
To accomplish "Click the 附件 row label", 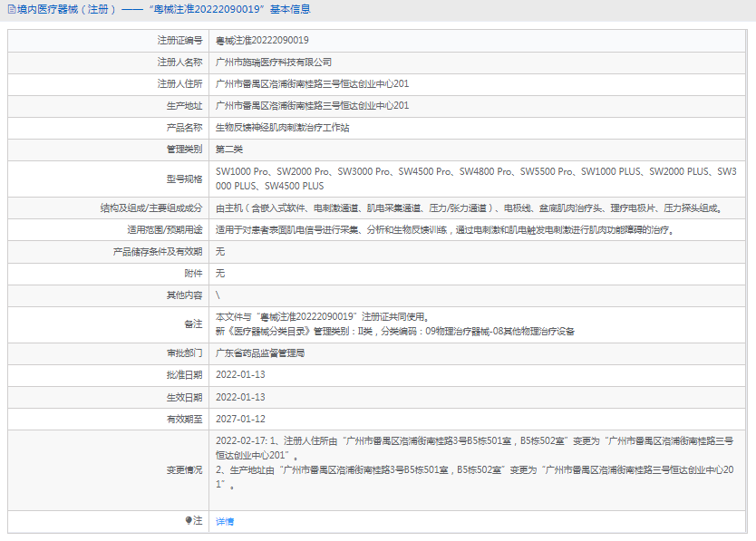I will click(193, 274).
